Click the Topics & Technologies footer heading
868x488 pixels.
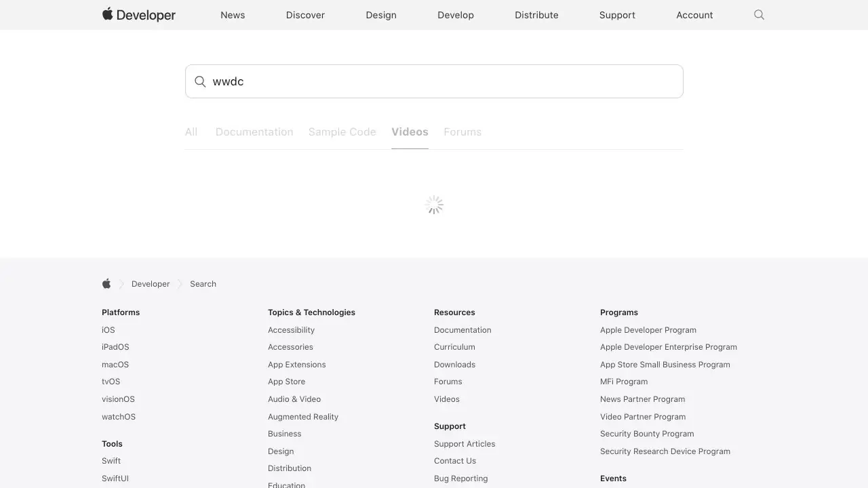pos(311,312)
